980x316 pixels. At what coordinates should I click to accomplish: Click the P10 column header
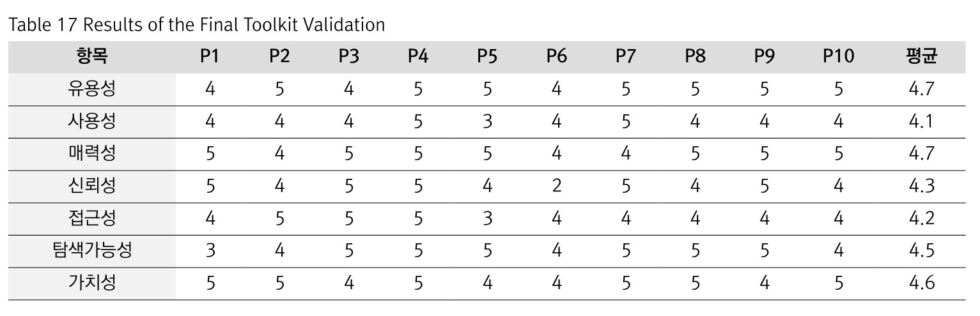(x=838, y=56)
